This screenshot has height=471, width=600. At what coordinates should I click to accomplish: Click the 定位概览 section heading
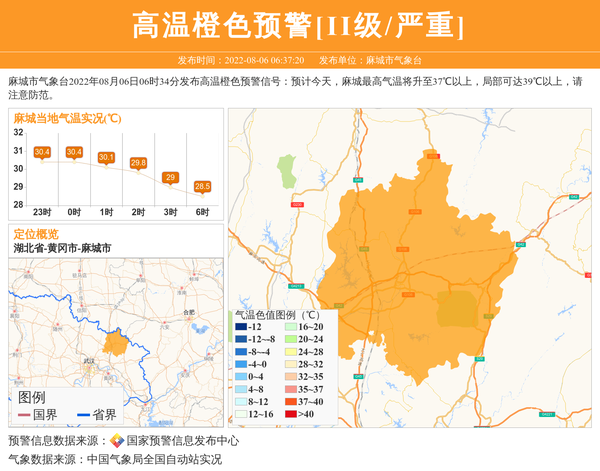pos(36,234)
